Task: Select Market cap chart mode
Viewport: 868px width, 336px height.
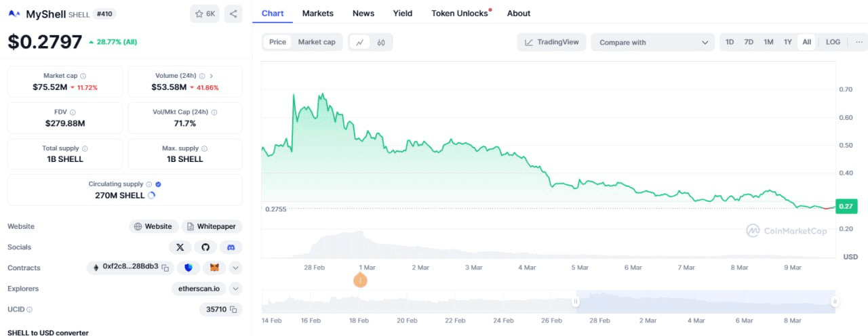Action: [x=317, y=42]
